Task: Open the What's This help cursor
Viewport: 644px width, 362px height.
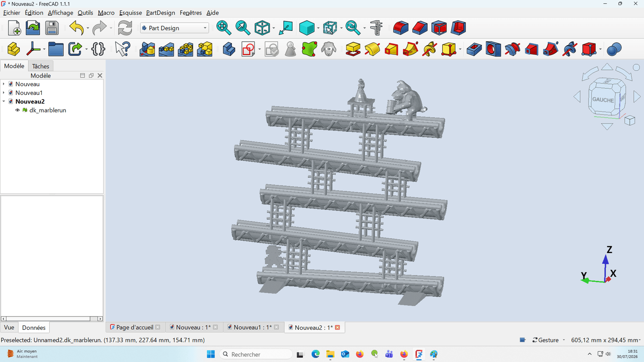Action: click(x=122, y=49)
